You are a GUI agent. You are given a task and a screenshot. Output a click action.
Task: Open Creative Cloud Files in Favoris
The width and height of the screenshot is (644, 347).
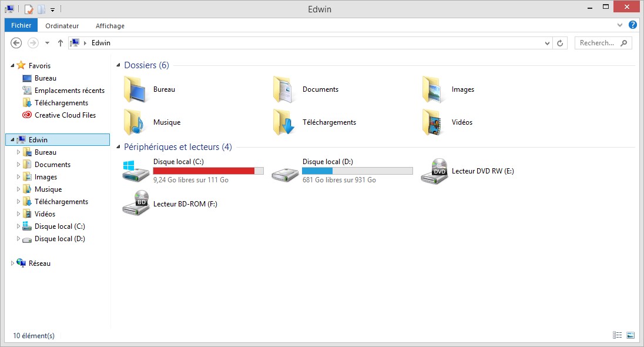point(59,115)
